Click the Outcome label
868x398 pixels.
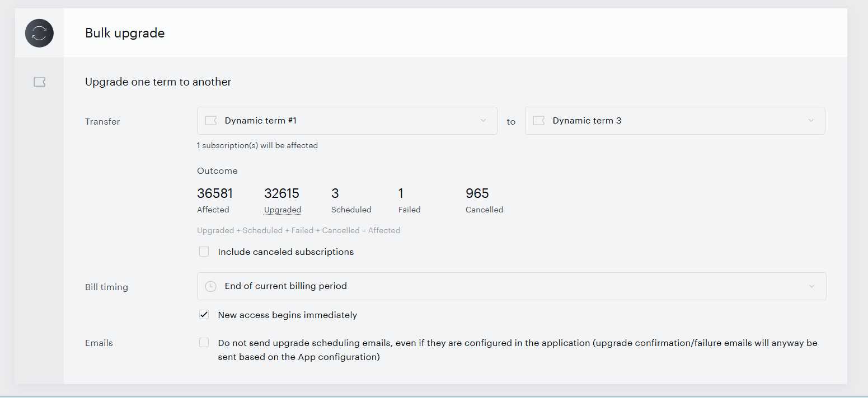point(217,171)
